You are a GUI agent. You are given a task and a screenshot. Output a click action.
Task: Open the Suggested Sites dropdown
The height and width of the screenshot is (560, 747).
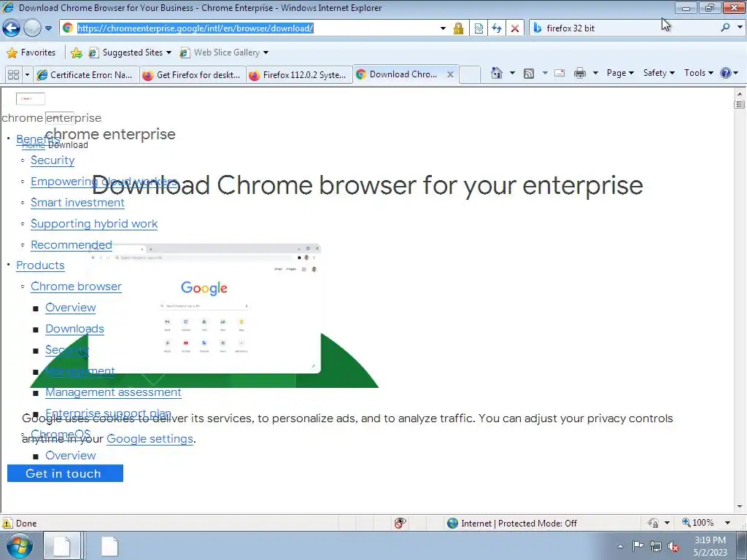(130, 52)
